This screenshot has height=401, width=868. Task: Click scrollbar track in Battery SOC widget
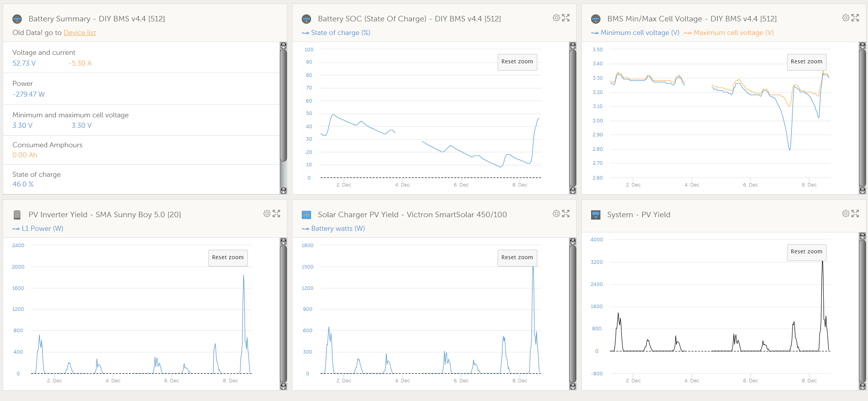click(x=573, y=118)
